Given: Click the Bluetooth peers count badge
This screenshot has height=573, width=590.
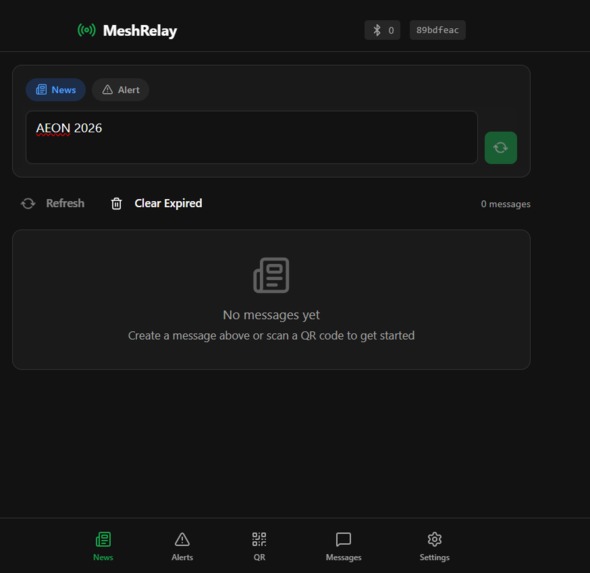Looking at the screenshot, I should point(382,30).
